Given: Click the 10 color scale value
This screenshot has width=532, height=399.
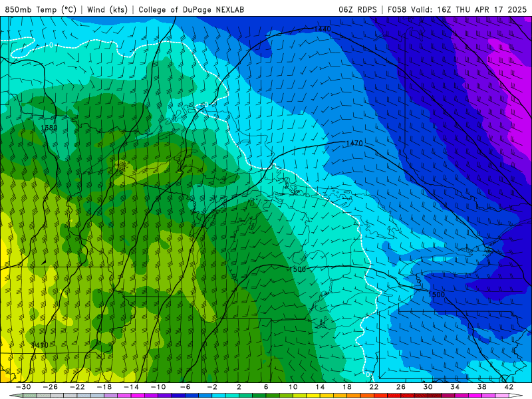Looking at the screenshot, I should pos(293,387).
